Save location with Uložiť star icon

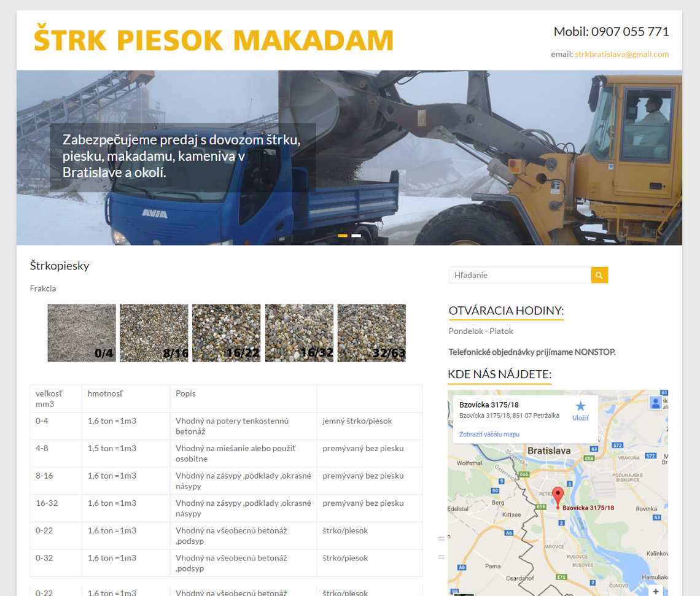click(580, 410)
